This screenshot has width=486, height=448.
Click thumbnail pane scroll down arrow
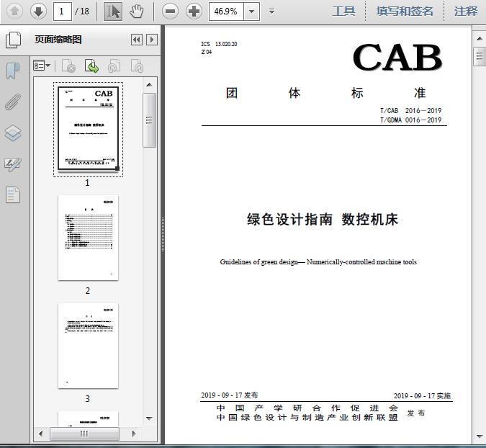[x=149, y=418]
